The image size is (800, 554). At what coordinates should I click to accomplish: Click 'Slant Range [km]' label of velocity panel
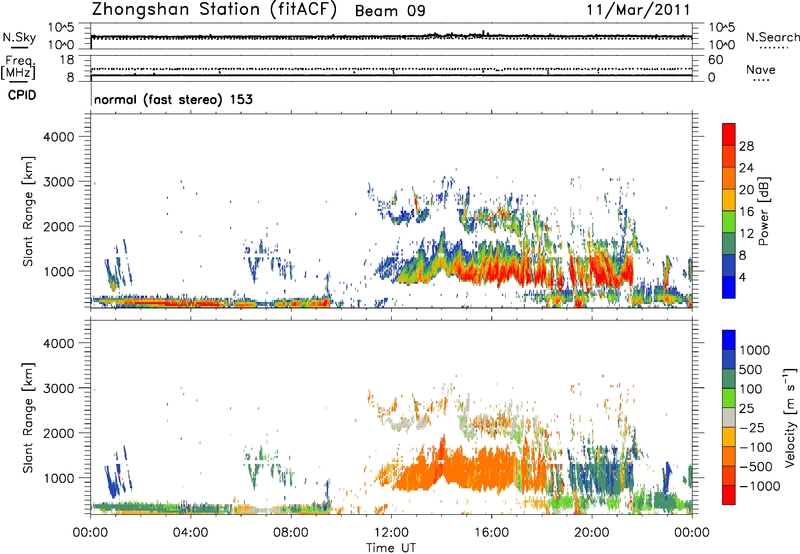pos(28,418)
